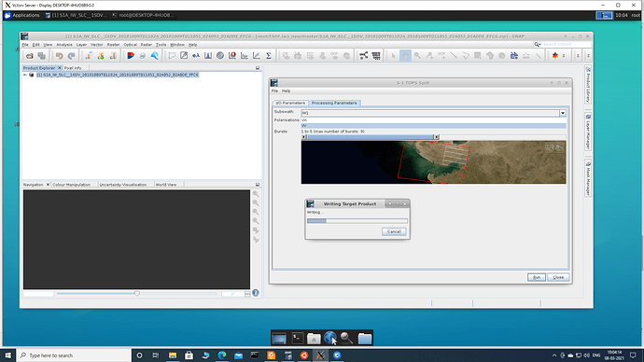Open the File menu in SNAP
The image size is (644, 362).
pyautogui.click(x=25, y=45)
